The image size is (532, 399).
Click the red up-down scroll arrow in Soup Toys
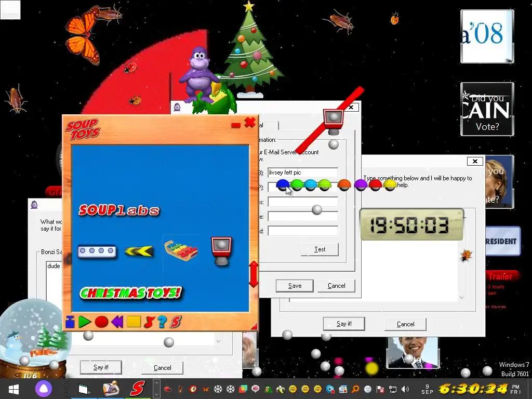point(254,274)
